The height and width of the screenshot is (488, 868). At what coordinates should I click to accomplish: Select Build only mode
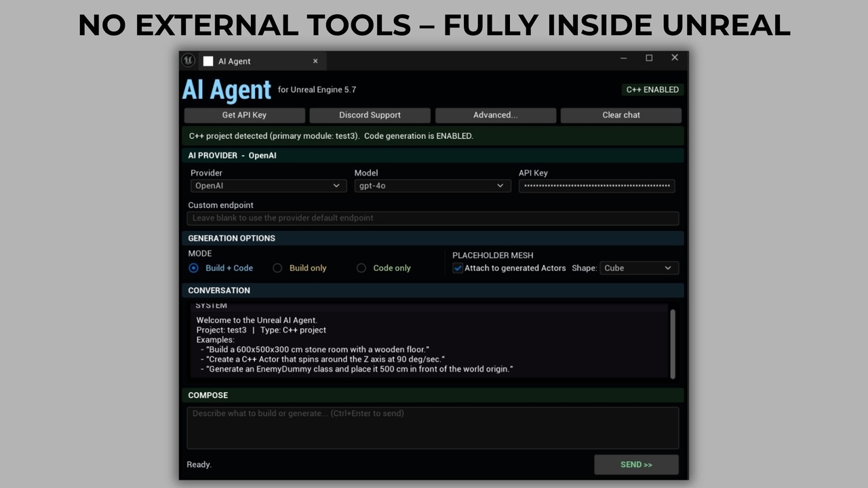pyautogui.click(x=299, y=268)
